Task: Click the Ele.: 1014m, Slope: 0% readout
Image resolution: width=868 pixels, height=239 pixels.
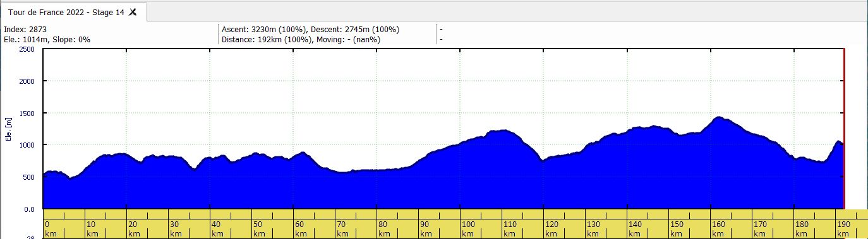Action: pyautogui.click(x=47, y=40)
